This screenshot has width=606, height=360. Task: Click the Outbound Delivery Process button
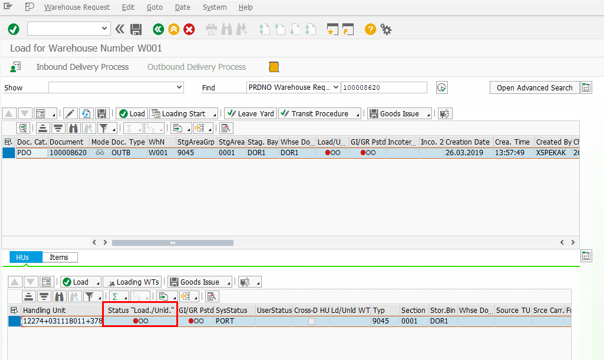pyautogui.click(x=196, y=67)
